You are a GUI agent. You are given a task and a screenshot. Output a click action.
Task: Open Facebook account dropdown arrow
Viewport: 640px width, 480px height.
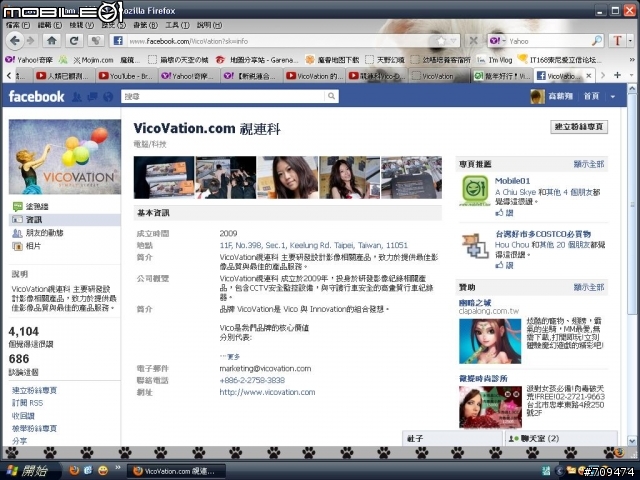(613, 97)
